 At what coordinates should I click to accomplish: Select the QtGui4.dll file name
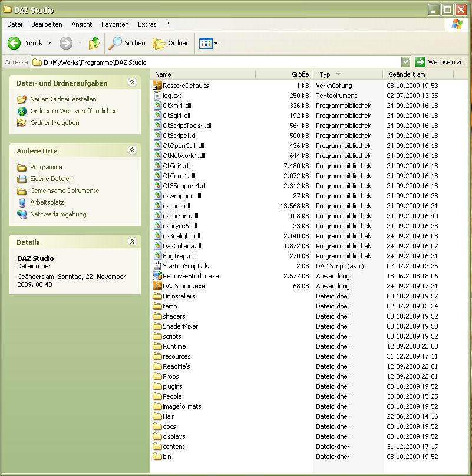click(177, 166)
